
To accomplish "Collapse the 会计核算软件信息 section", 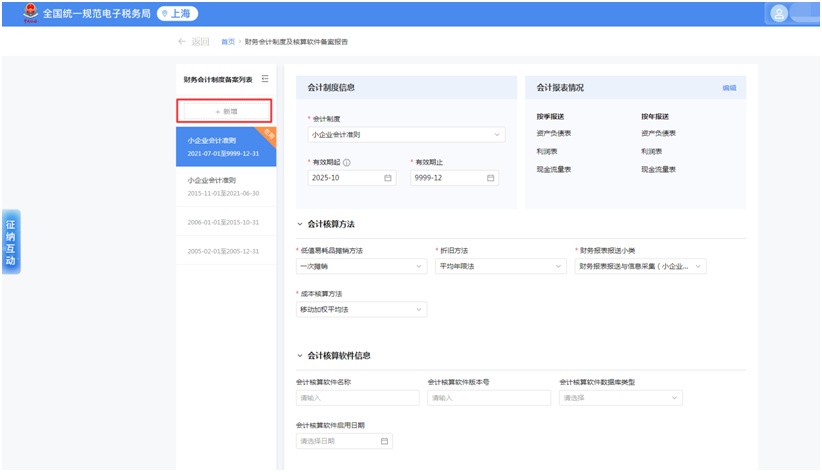I will [300, 355].
